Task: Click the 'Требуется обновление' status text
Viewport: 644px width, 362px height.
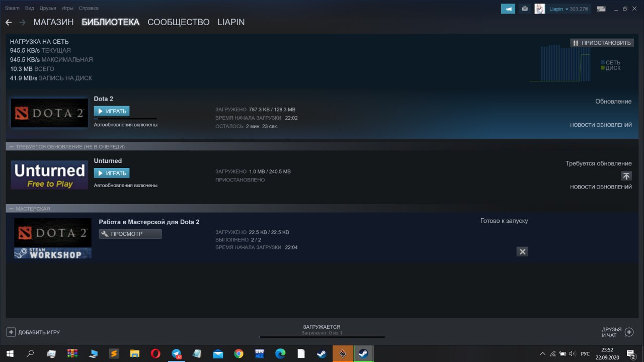Action: coord(598,163)
